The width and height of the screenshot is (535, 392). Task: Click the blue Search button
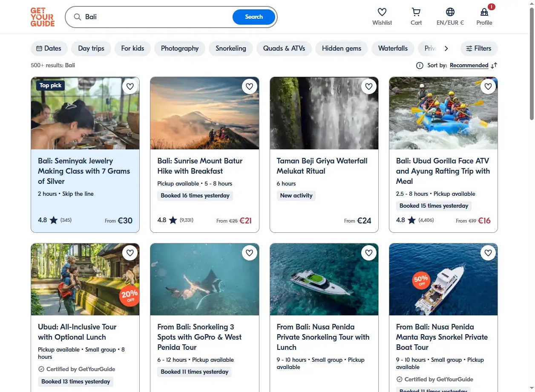254,17
